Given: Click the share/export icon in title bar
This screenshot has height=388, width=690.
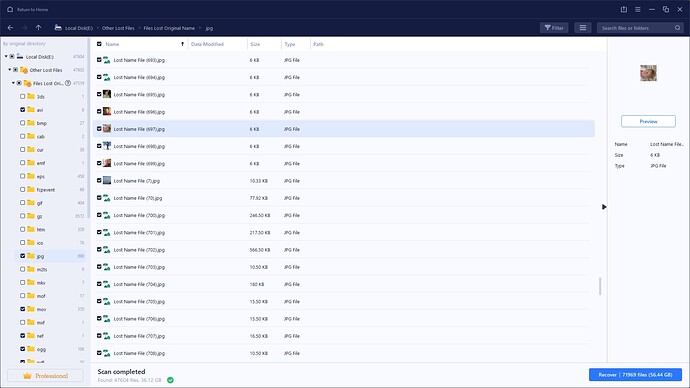Looking at the screenshot, I should pos(624,9).
